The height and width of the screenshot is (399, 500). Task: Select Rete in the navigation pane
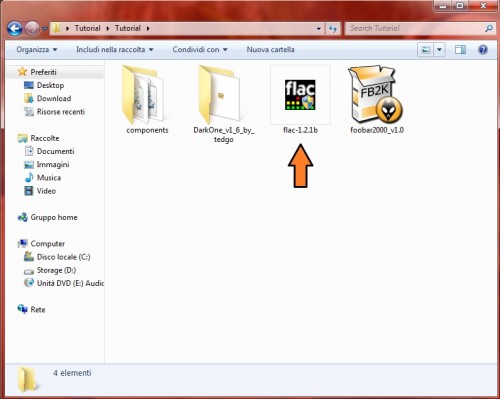pyautogui.click(x=38, y=310)
